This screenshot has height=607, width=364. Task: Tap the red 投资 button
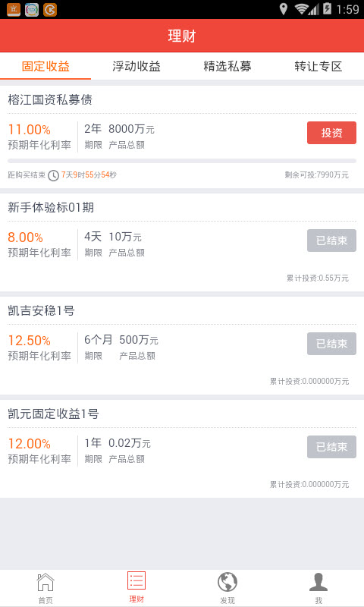(x=331, y=133)
